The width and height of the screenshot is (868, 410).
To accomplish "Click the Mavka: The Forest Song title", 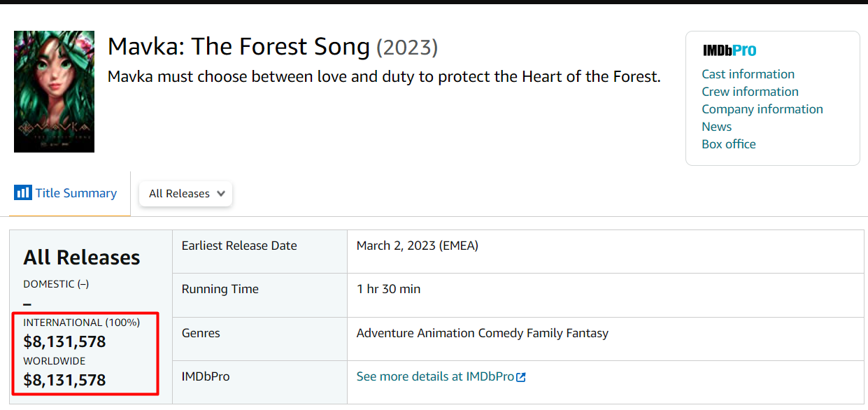I will (x=239, y=47).
